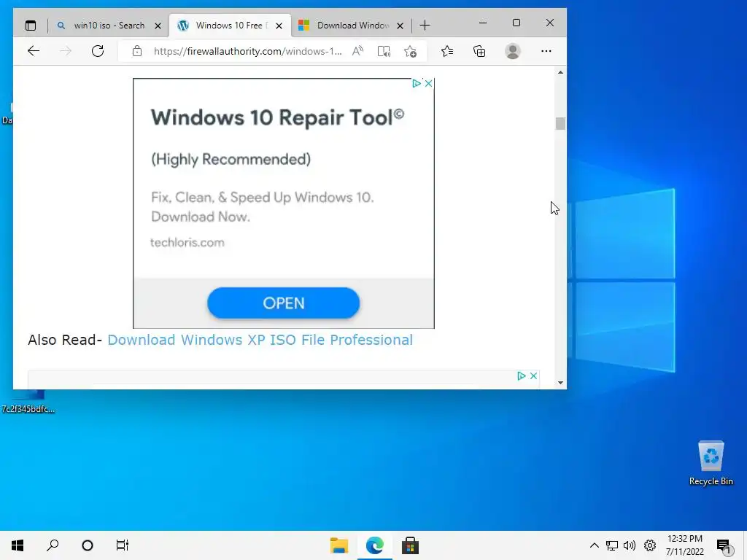The height and width of the screenshot is (560, 747).
Task: Click the gear icon in system tray
Action: [x=650, y=545]
